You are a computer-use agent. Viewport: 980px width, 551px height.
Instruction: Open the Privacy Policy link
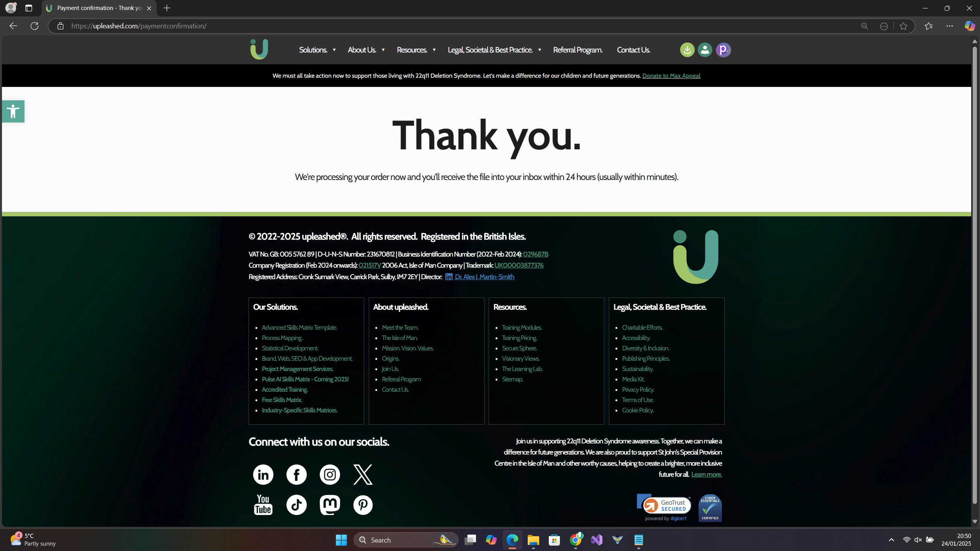click(x=638, y=389)
